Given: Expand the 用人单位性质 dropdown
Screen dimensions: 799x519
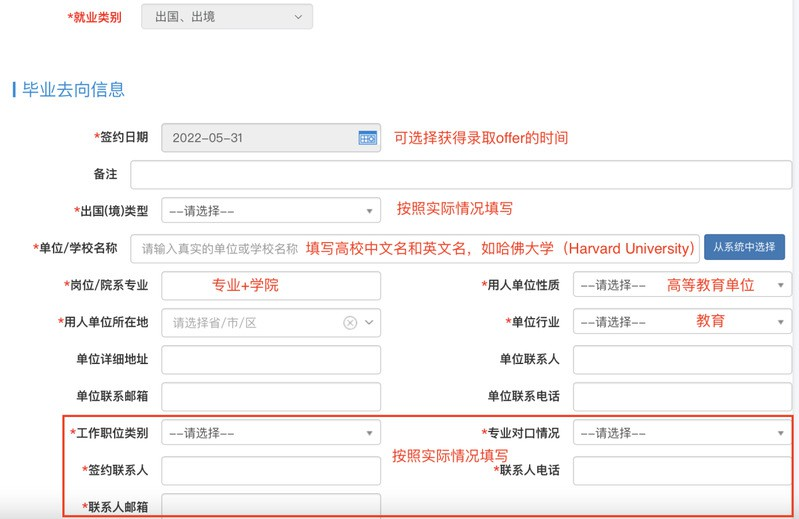Looking at the screenshot, I should click(x=682, y=285).
